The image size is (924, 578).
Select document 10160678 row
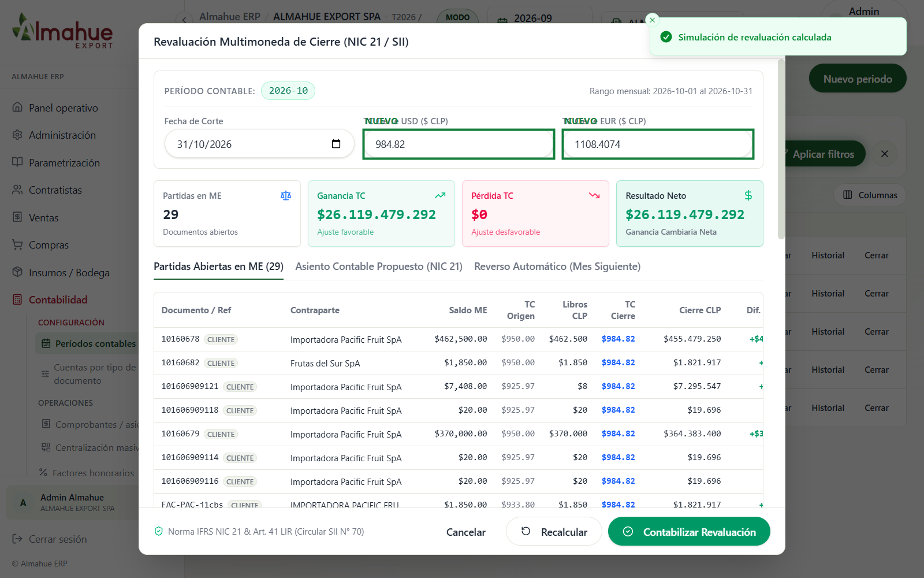point(459,339)
